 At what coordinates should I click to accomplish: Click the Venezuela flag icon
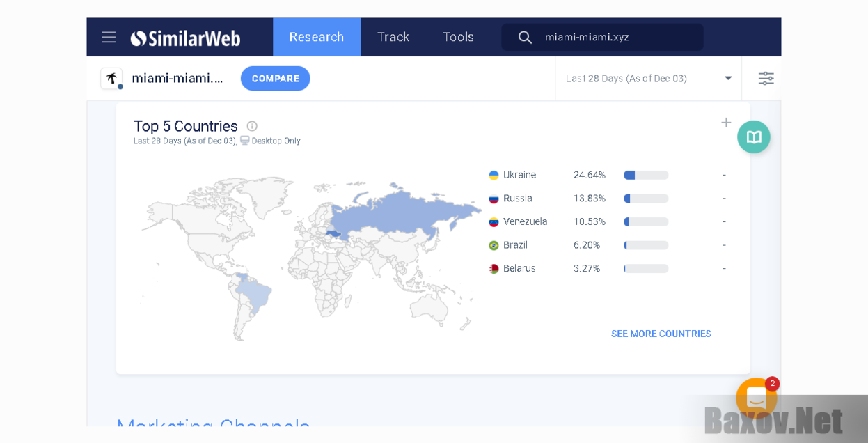(494, 221)
